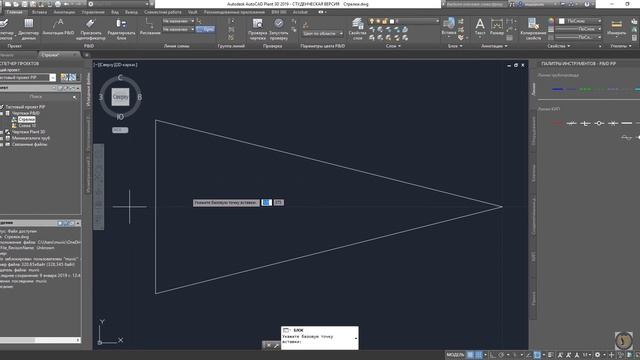This screenshot has width=640, height=360.
Task: Open the Управление ribbon tab
Action: [x=93, y=12]
